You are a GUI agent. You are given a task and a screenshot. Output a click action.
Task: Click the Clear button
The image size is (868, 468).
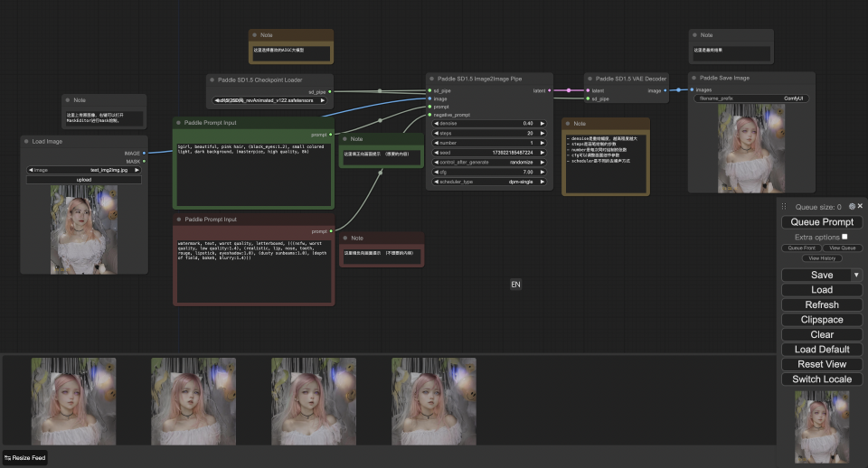click(822, 334)
